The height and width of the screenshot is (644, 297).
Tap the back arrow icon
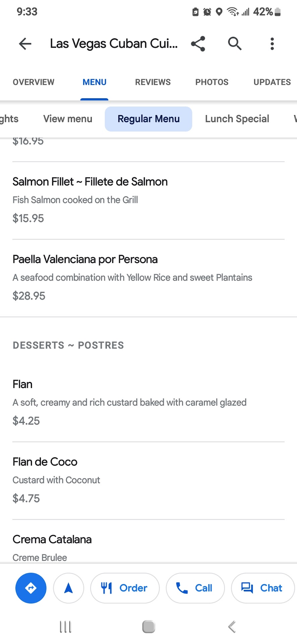click(25, 44)
